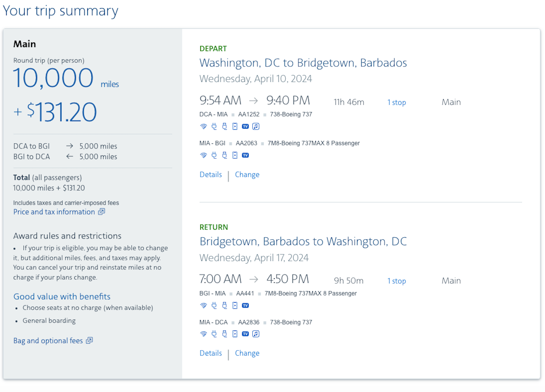
Task: Click the Wi-Fi icon for flight AA1252
Action: tap(203, 126)
